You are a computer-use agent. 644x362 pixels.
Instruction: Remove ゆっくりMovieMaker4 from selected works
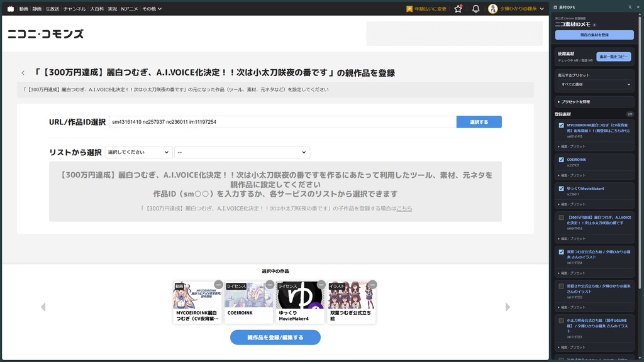pos(321,285)
